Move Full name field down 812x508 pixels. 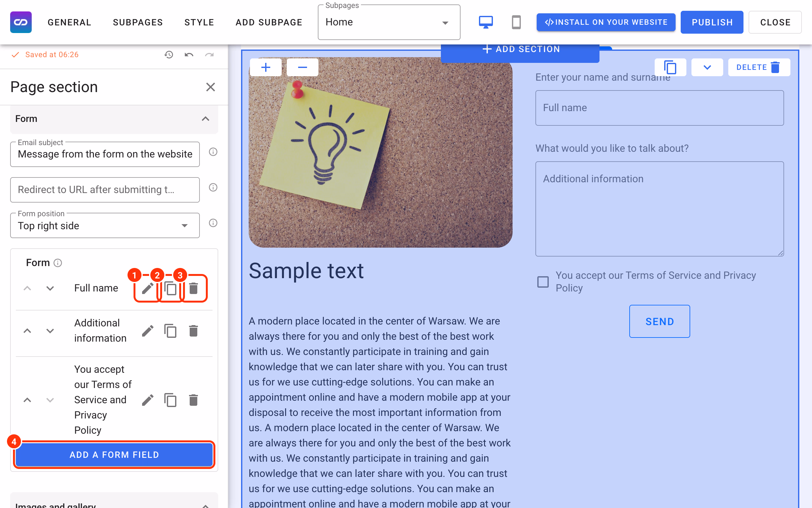click(x=50, y=288)
